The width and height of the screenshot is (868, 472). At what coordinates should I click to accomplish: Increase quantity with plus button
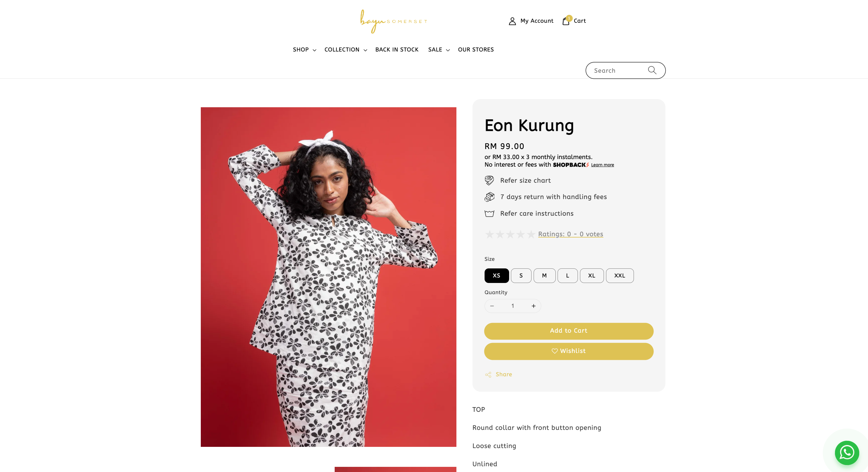533,306
